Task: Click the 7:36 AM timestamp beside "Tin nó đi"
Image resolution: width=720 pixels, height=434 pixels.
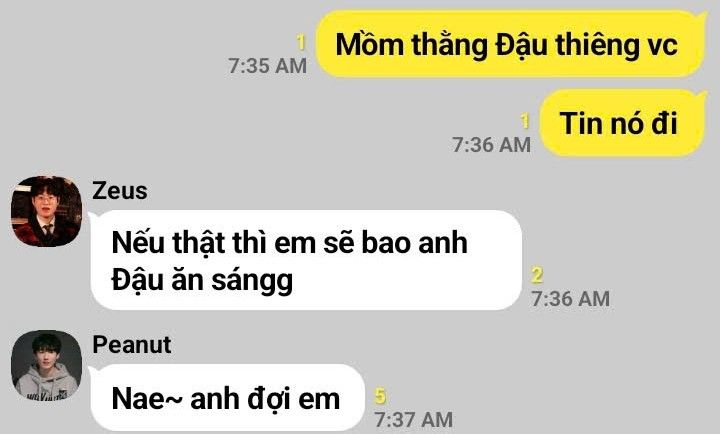Action: 491,145
